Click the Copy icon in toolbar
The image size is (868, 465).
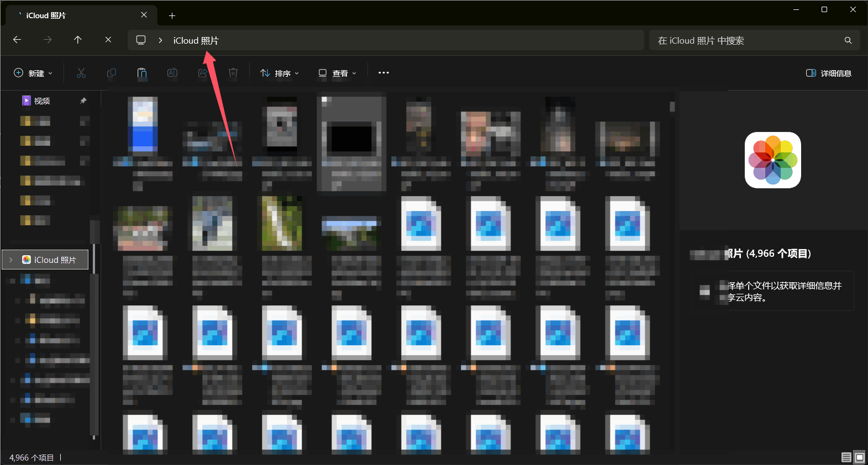point(112,73)
